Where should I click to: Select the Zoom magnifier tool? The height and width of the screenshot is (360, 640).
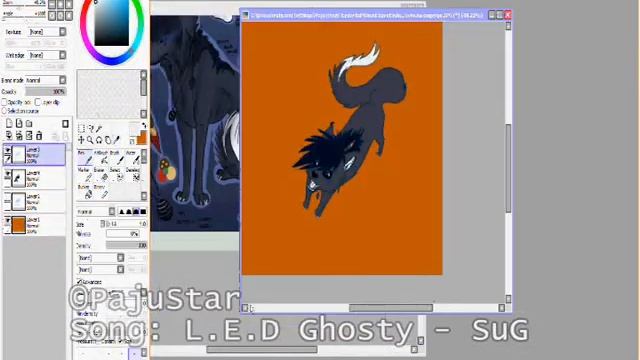(x=90, y=140)
